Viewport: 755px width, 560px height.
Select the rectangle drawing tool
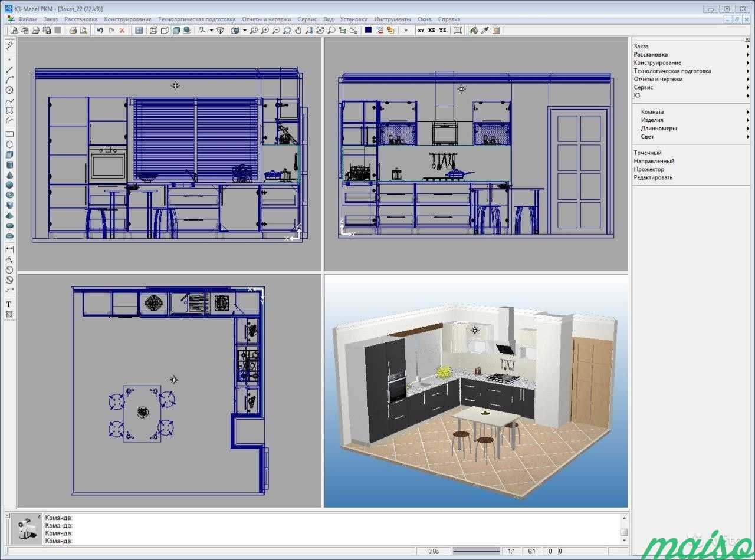coord(9,134)
